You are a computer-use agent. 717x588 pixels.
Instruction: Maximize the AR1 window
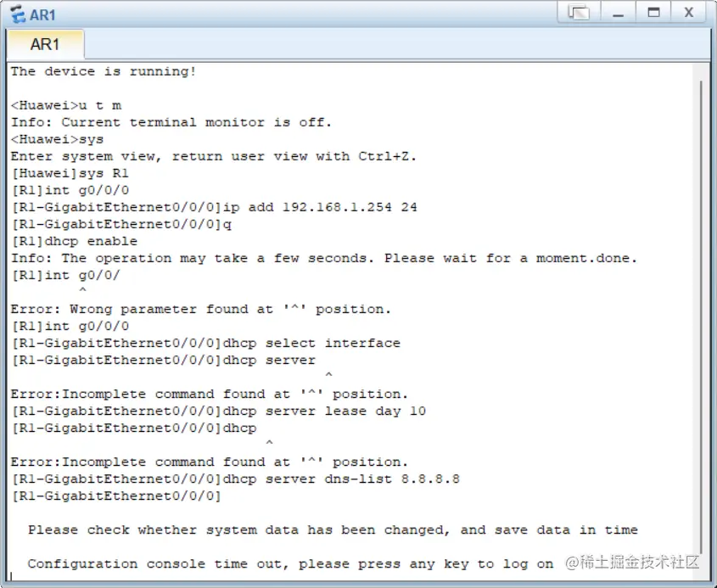(x=654, y=13)
